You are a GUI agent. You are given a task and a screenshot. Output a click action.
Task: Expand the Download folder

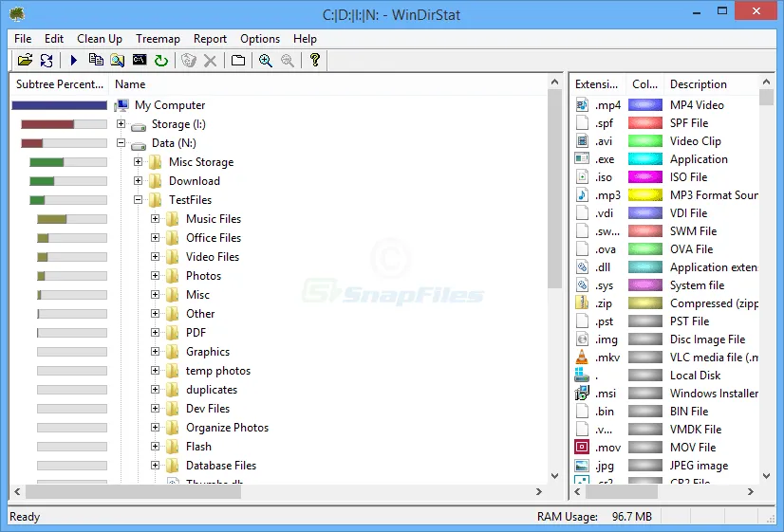pyautogui.click(x=138, y=180)
